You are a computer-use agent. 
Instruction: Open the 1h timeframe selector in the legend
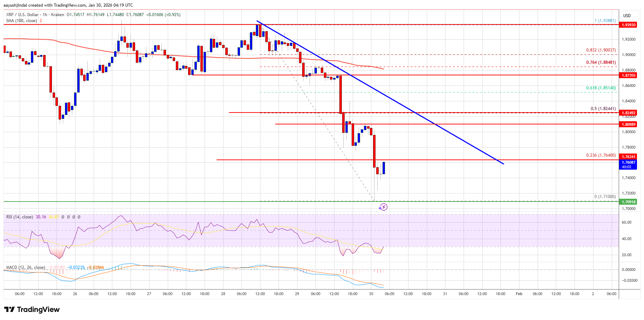click(45, 15)
